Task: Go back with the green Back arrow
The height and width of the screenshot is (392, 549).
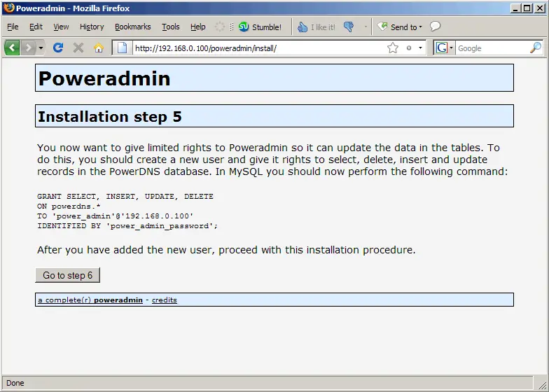Action: pos(12,48)
